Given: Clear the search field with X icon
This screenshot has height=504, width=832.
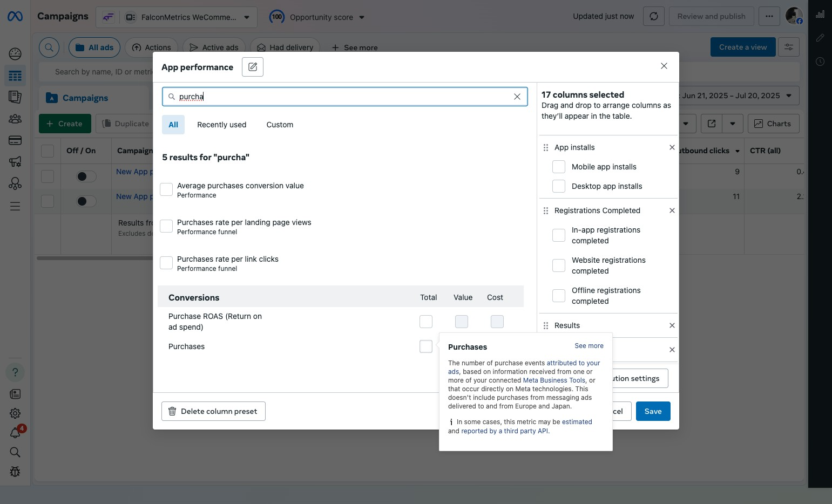Looking at the screenshot, I should tap(517, 97).
